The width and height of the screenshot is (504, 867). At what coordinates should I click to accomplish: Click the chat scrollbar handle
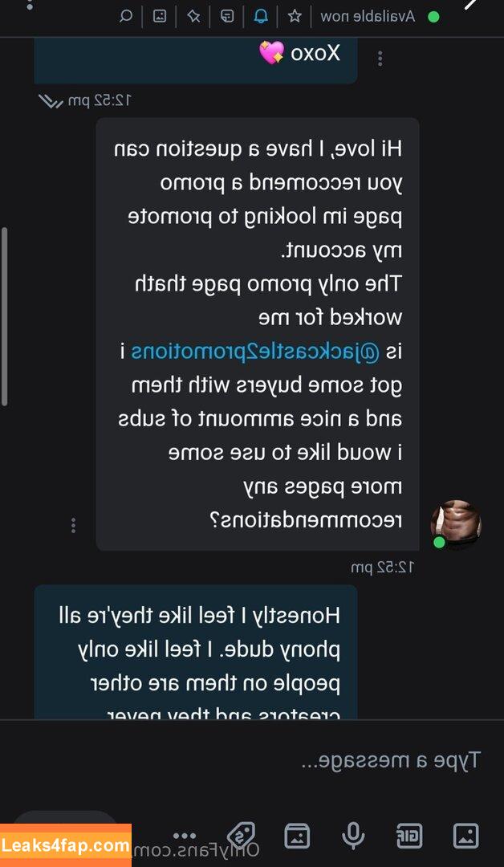coord(5,317)
